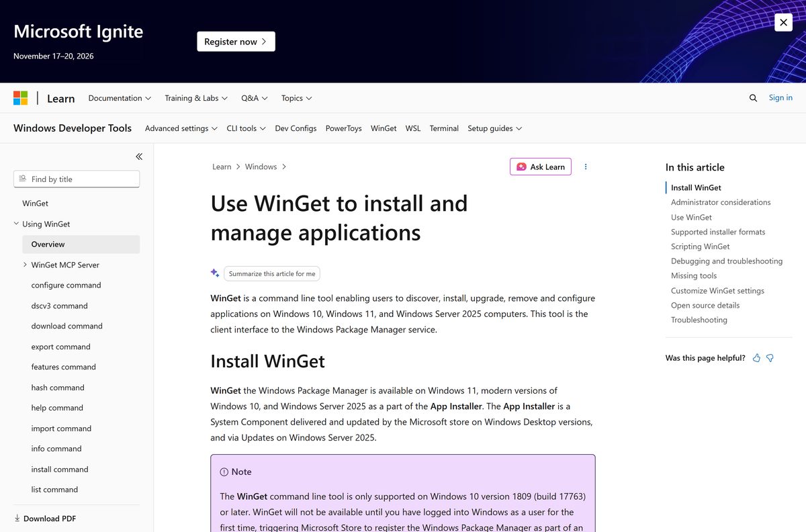
Task: Open the Q&A dropdown menu
Action: click(255, 98)
